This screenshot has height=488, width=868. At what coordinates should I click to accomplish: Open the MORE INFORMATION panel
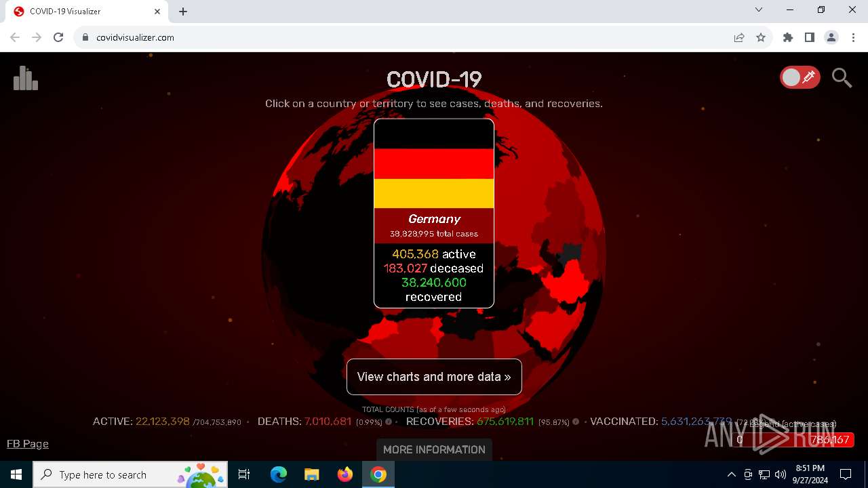tap(434, 449)
